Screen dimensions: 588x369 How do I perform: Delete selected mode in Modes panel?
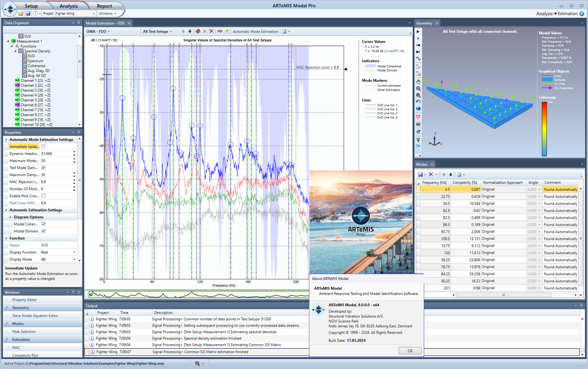tap(431, 174)
